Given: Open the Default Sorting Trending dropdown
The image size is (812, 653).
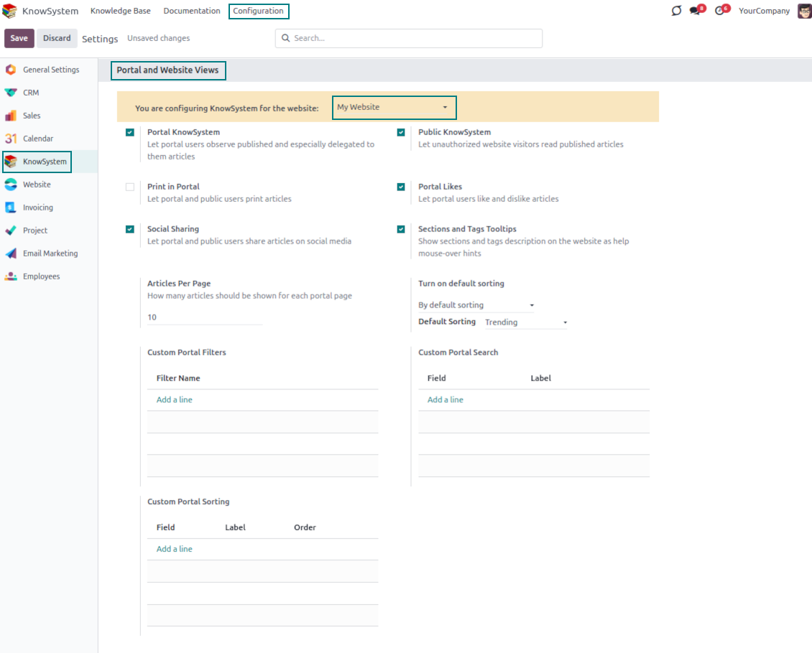Looking at the screenshot, I should tap(526, 323).
